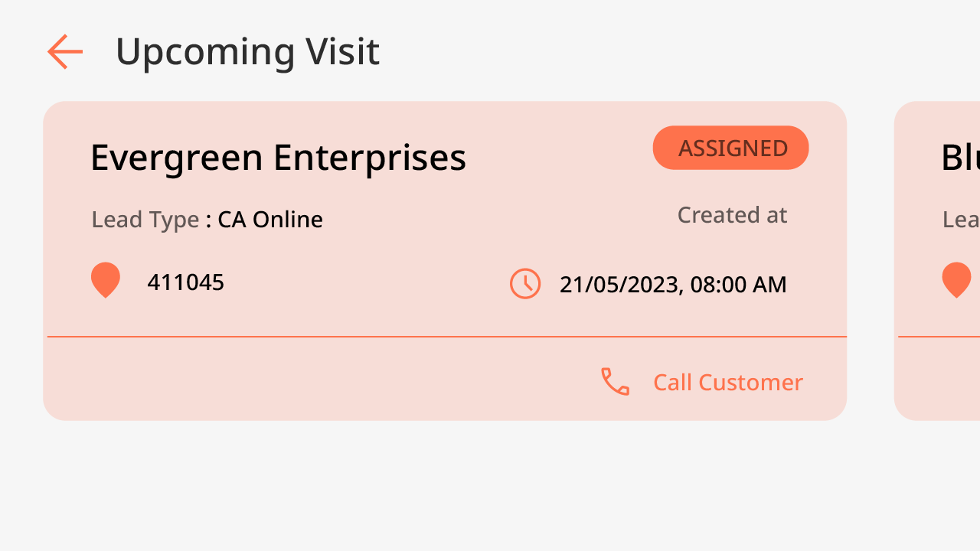Click the 21/05/2023, 08:00 AM timestamp
Image resolution: width=980 pixels, height=551 pixels.
pyautogui.click(x=673, y=285)
